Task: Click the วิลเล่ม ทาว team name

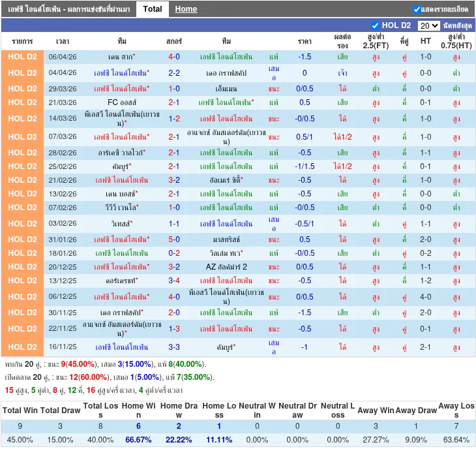Action: click(x=224, y=253)
